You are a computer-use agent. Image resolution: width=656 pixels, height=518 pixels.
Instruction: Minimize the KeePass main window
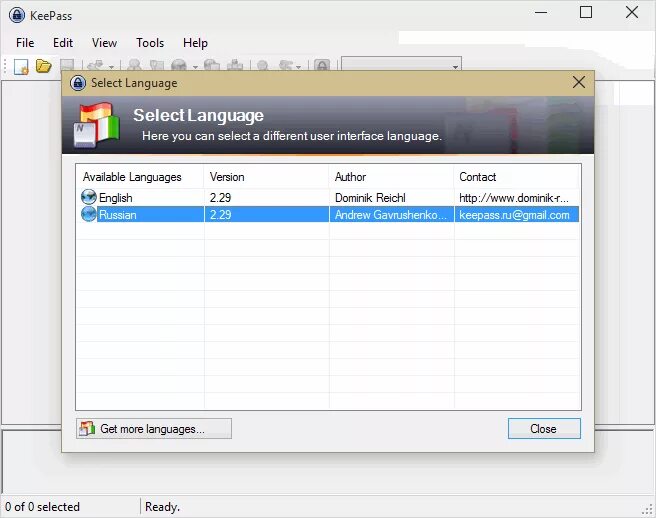coord(541,13)
